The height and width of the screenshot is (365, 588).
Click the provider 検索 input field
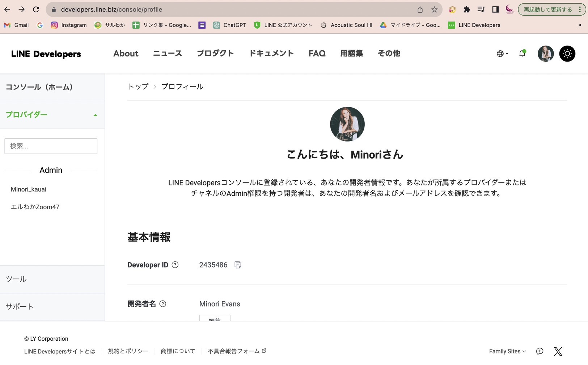pos(51,146)
